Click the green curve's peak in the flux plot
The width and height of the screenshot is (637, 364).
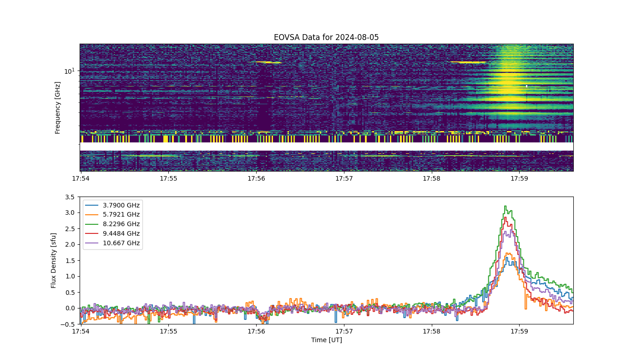tap(505, 206)
